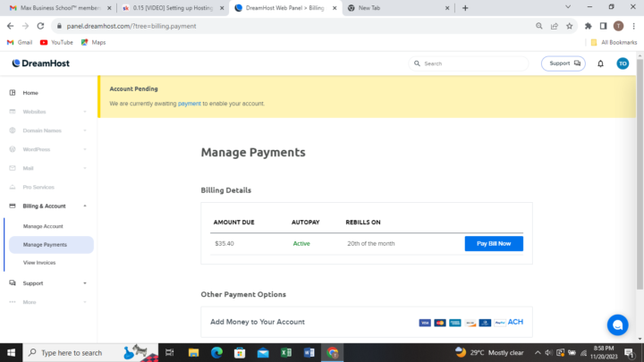Bookmark this page with star icon
Viewport: 644px width, 362px height.
tap(569, 26)
